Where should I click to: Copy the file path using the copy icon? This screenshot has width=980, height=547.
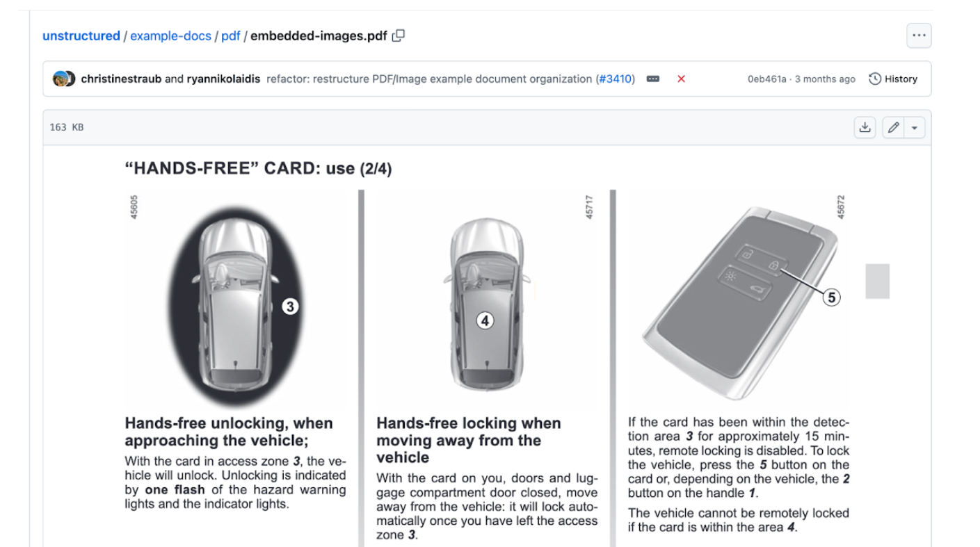pos(399,35)
